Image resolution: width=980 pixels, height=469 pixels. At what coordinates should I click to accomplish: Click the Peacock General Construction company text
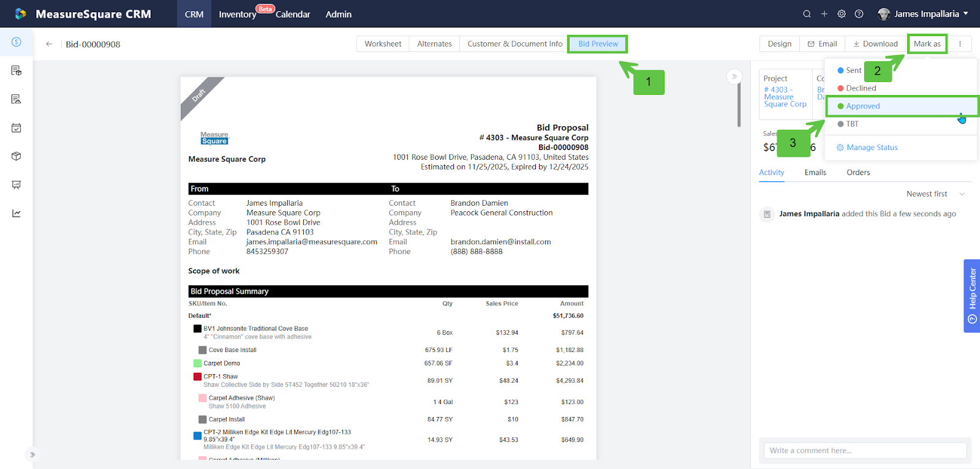pos(502,213)
